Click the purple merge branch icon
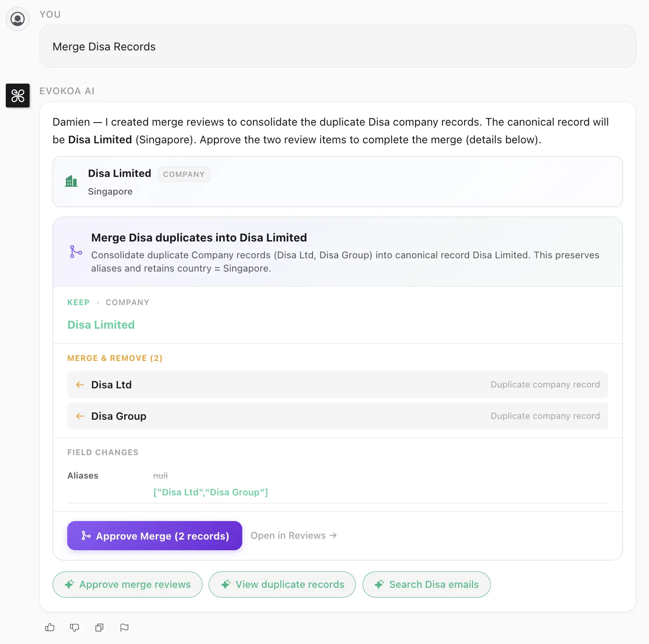 (76, 252)
